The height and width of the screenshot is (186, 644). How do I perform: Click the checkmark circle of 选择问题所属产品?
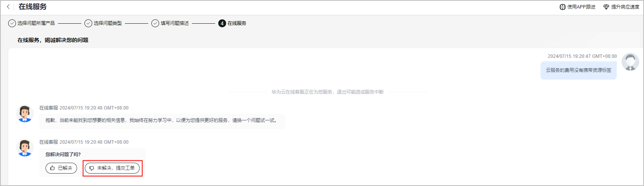pyautogui.click(x=12, y=23)
